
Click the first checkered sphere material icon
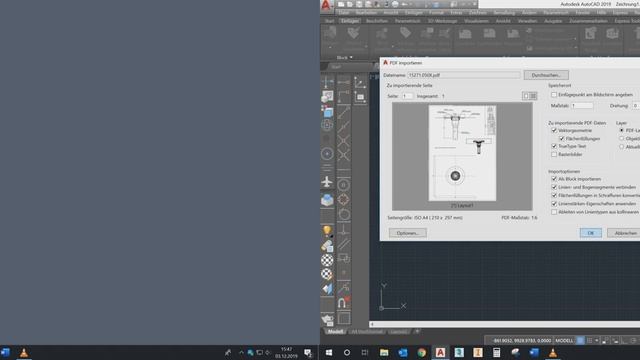pyautogui.click(x=327, y=260)
